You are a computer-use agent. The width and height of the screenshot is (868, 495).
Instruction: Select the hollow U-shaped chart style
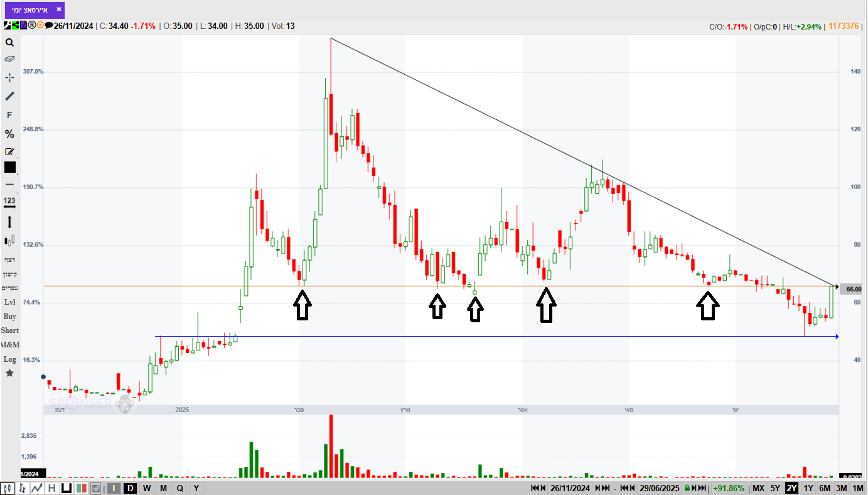[66, 488]
